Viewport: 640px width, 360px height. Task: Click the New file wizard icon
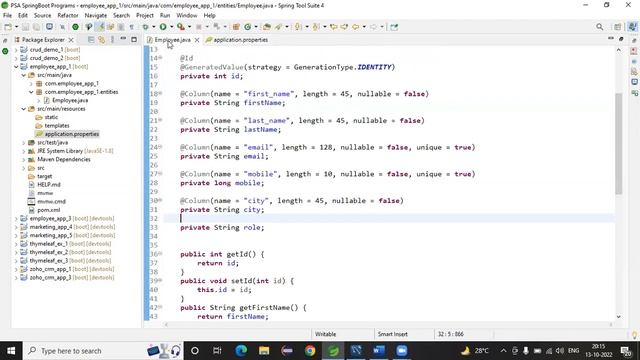(7, 27)
